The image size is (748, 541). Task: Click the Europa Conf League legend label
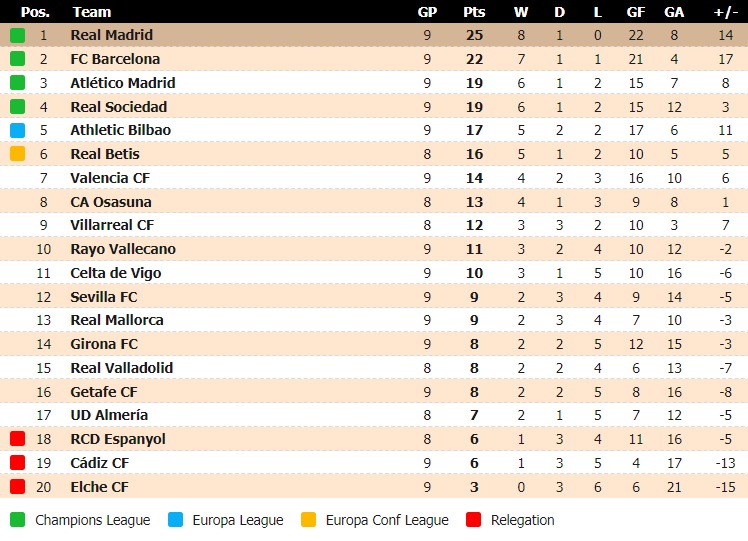click(387, 520)
